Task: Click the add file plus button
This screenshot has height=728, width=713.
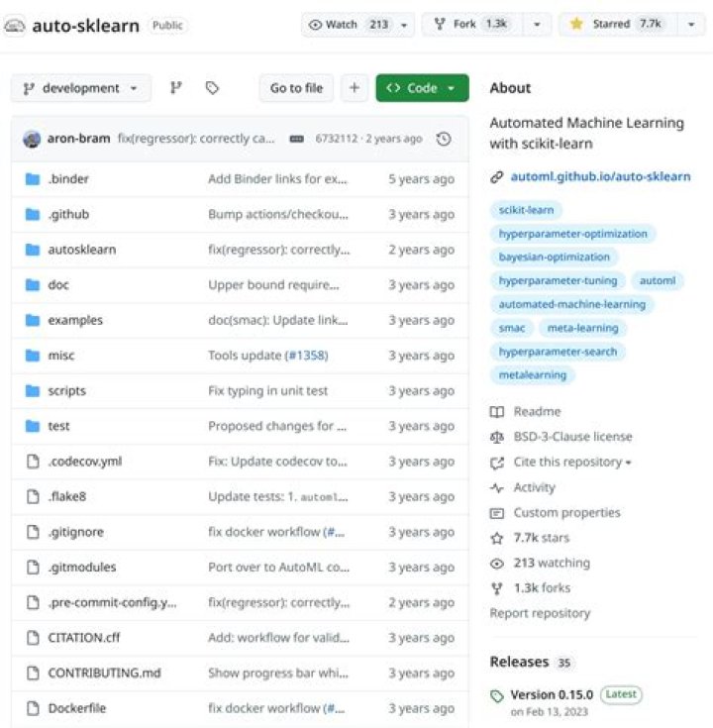Action: [x=355, y=88]
